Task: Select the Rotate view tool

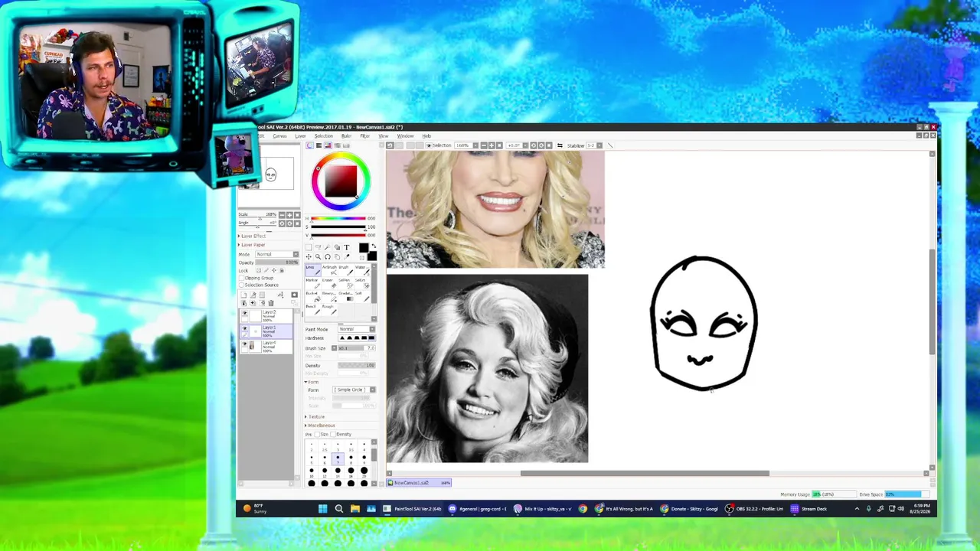Action: coord(328,256)
